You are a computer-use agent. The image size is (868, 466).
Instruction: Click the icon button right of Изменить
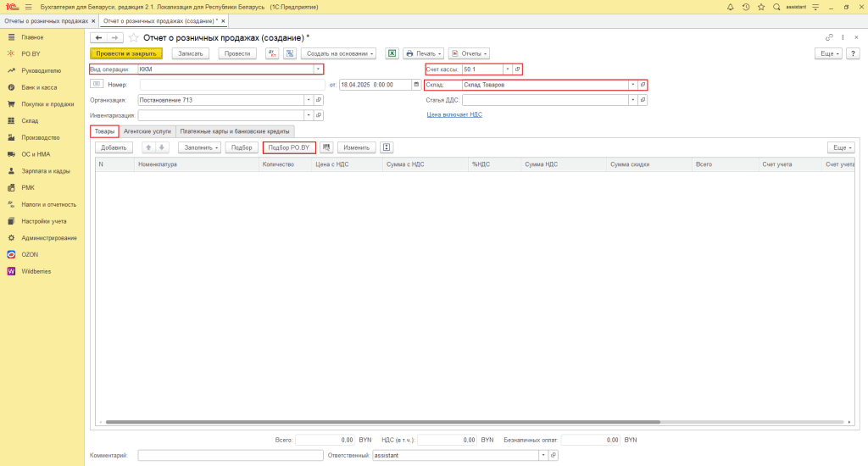tap(387, 147)
